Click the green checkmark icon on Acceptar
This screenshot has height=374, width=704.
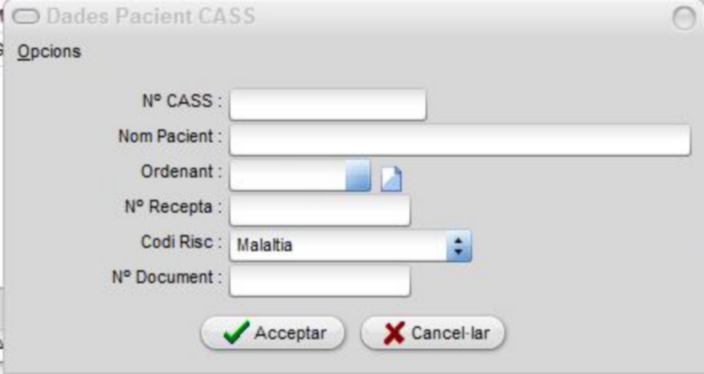(x=236, y=333)
